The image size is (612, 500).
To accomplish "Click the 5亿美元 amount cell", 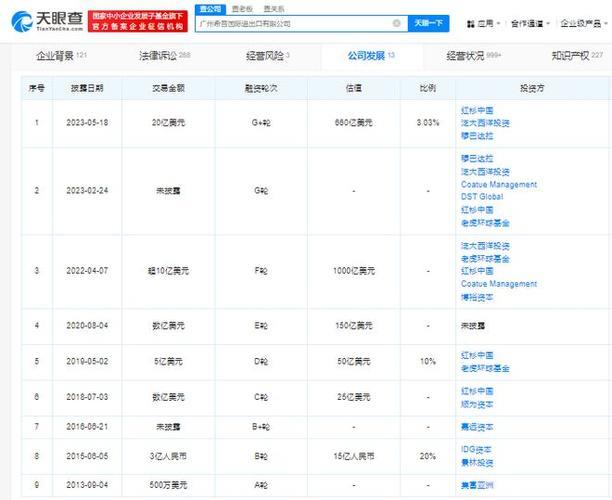I will coord(168,361).
